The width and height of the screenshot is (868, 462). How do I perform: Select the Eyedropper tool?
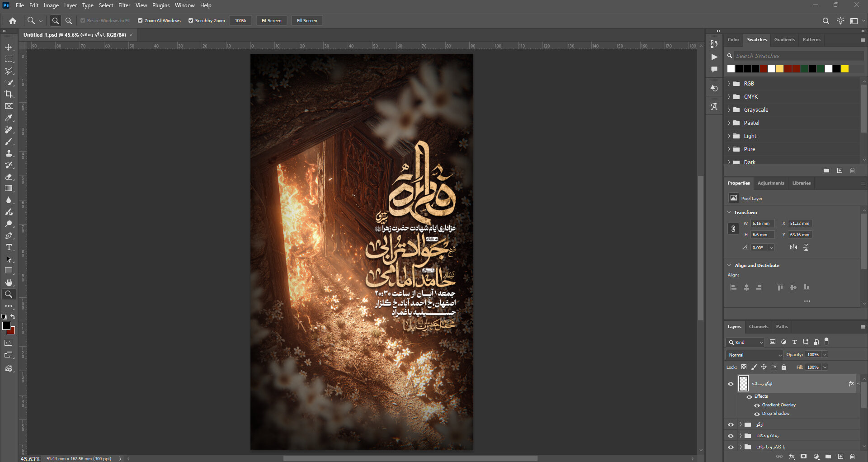click(9, 118)
